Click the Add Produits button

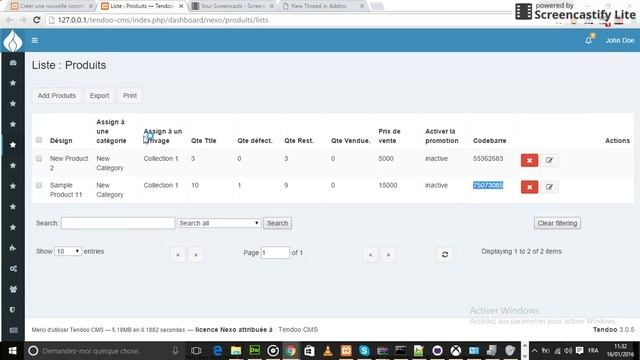[57, 96]
